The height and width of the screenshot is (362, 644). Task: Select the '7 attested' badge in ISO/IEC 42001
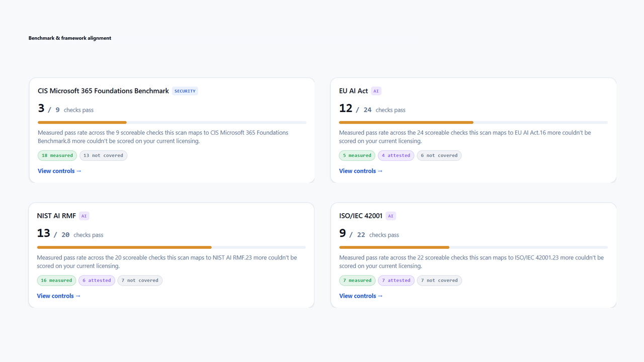pos(396,280)
